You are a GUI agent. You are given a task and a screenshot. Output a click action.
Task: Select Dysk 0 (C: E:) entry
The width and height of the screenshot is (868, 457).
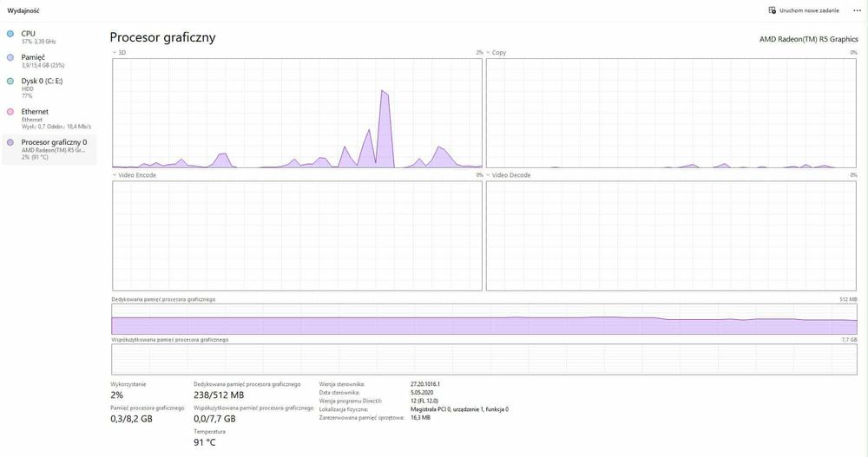point(49,88)
